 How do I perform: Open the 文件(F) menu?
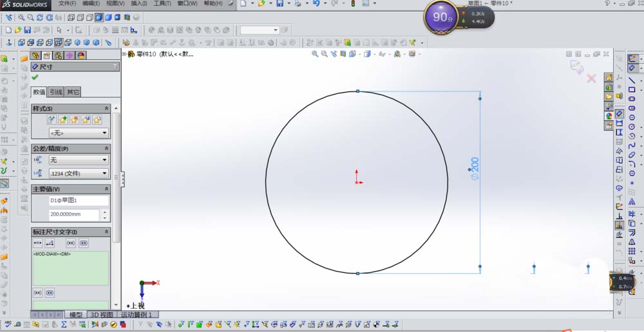(68, 3)
